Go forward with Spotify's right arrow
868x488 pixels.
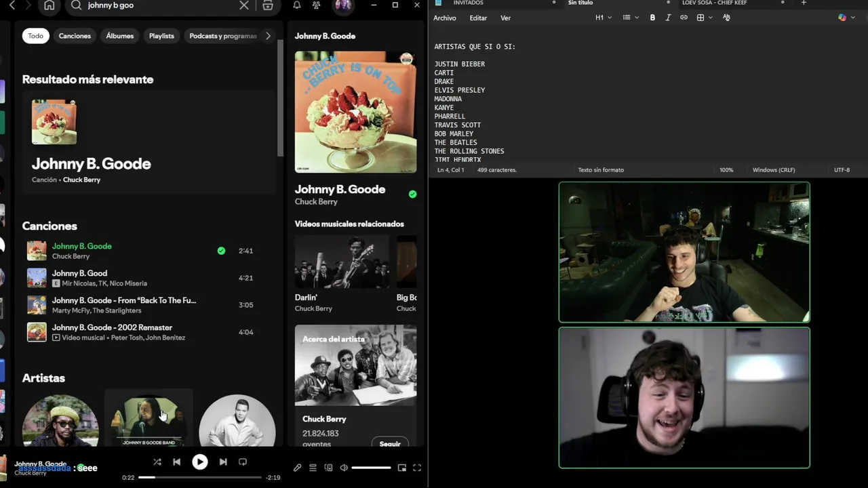click(28, 5)
